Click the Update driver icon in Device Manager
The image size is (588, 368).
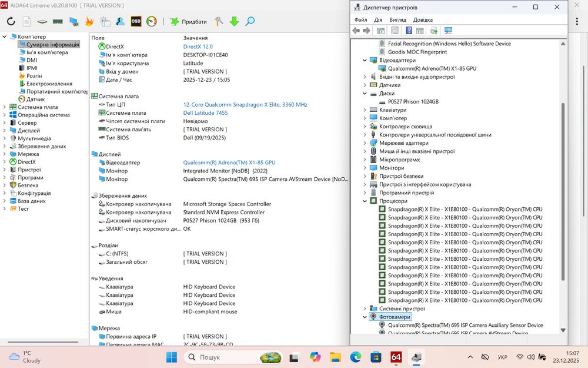tap(434, 31)
